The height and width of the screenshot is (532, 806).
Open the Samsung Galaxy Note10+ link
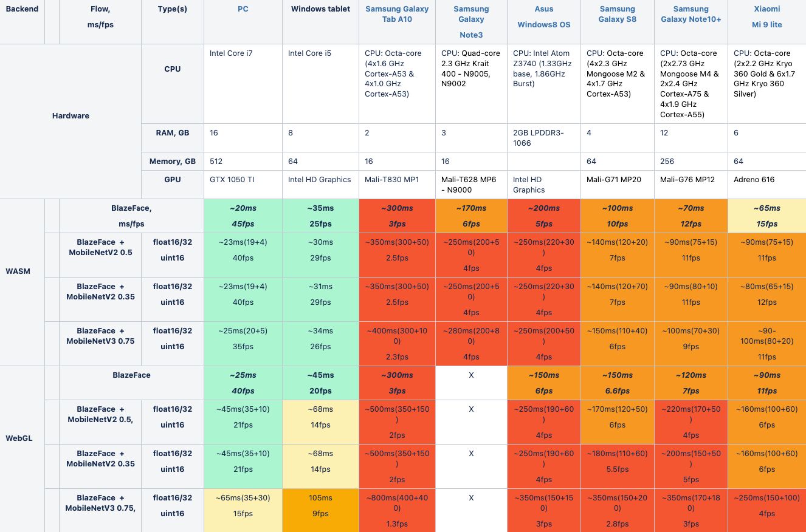click(691, 14)
